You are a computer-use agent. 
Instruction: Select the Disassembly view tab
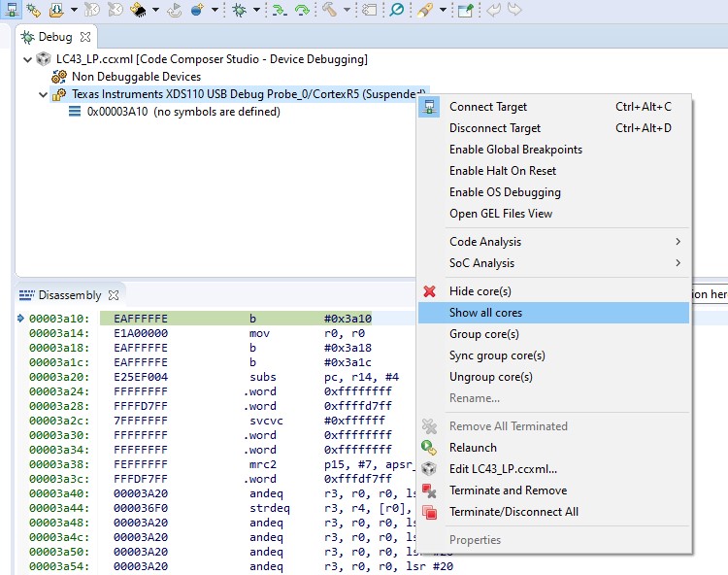(x=70, y=295)
